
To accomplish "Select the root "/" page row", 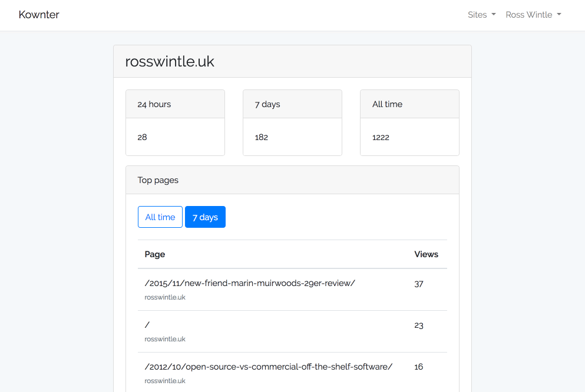I will click(147, 325).
